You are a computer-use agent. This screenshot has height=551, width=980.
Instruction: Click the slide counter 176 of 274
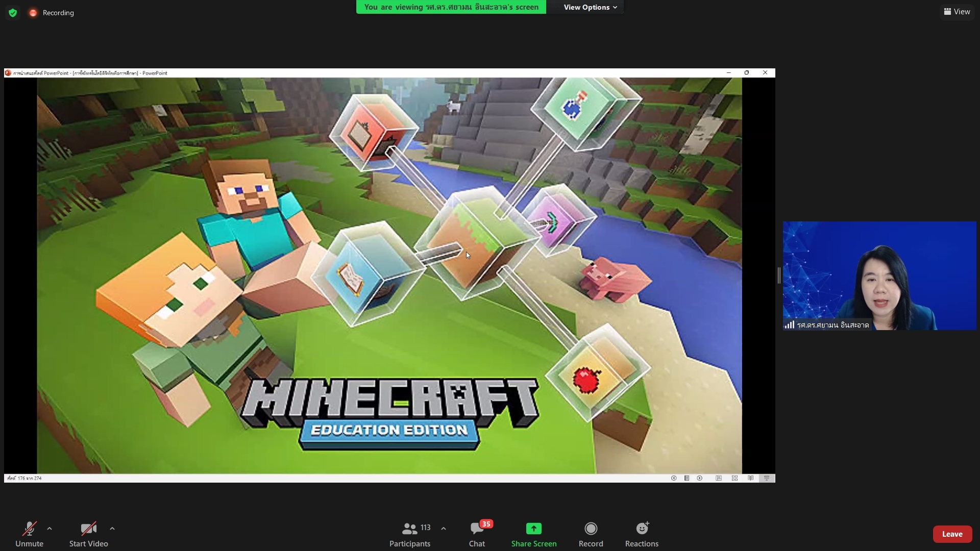pos(24,478)
